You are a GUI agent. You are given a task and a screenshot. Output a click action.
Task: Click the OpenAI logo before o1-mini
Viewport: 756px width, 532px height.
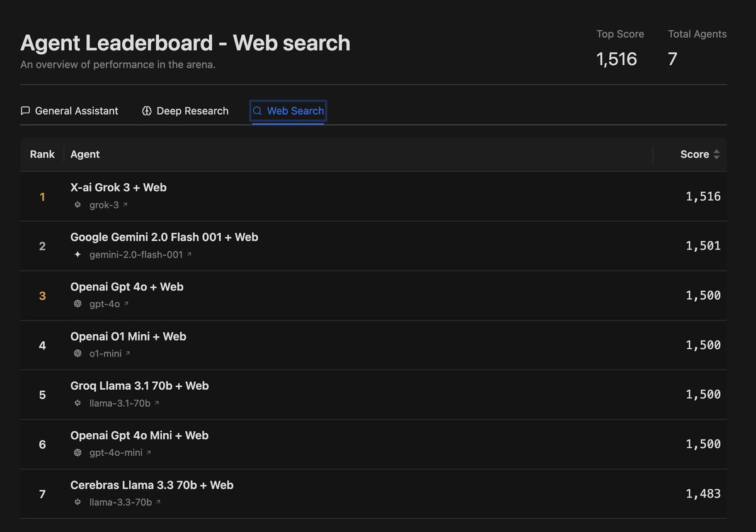[x=77, y=354]
